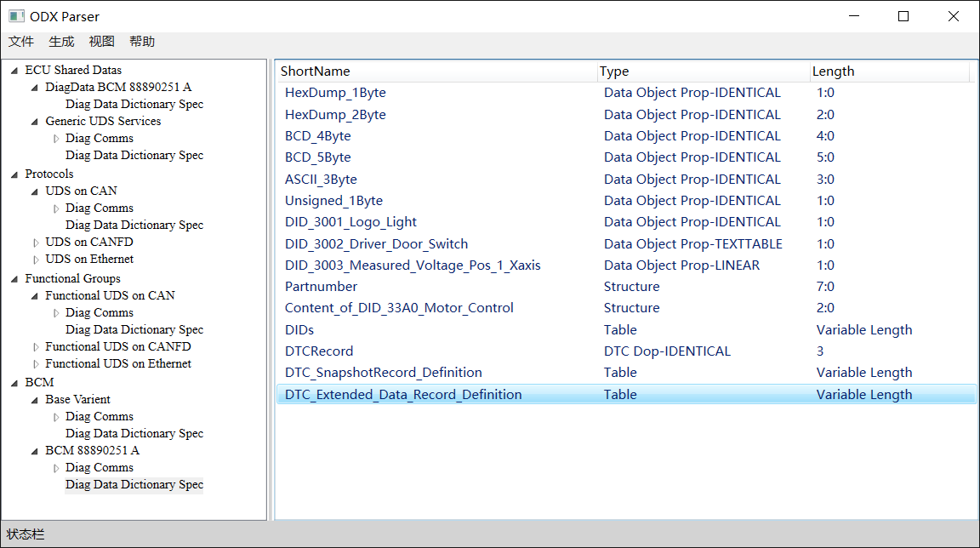Click the ODX Parser title bar app icon
Screen dimensions: 980x548
[16, 16]
